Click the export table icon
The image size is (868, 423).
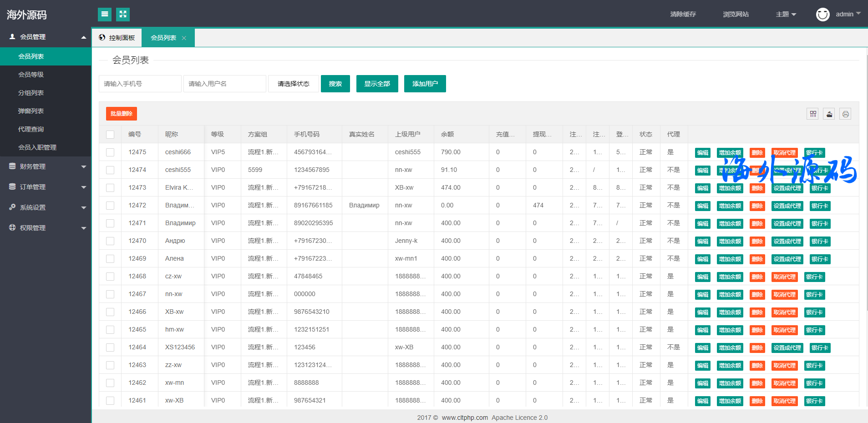click(829, 114)
